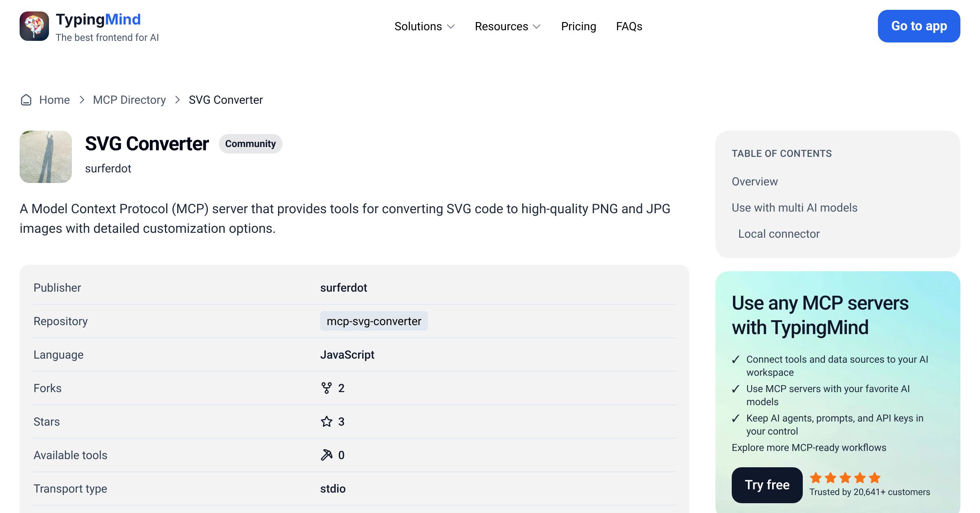980x513 pixels.
Task: Click the star icon beside 3
Action: (x=327, y=422)
